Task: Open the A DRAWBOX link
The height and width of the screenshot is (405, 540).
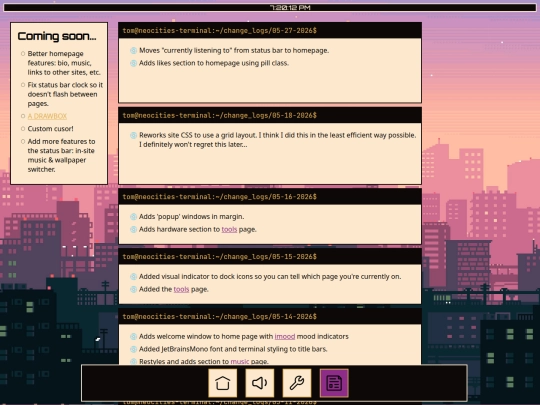Action: pyautogui.click(x=47, y=116)
